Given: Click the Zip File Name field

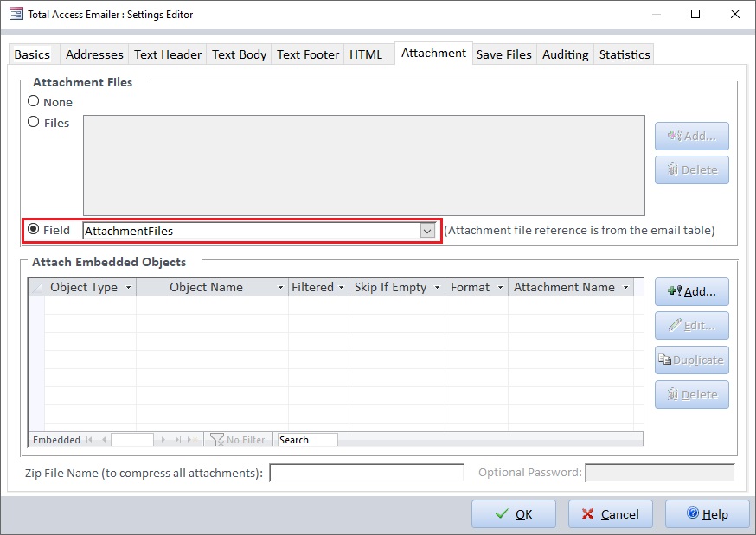Looking at the screenshot, I should [x=367, y=473].
